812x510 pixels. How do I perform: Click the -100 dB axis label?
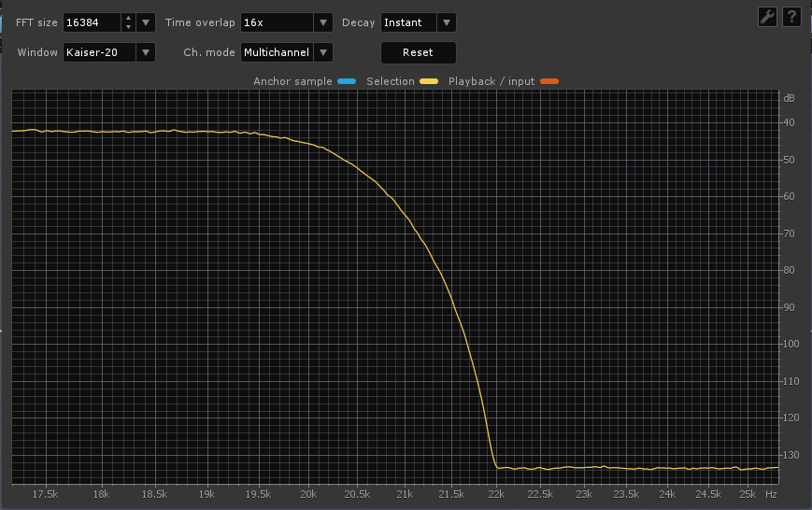click(x=789, y=345)
